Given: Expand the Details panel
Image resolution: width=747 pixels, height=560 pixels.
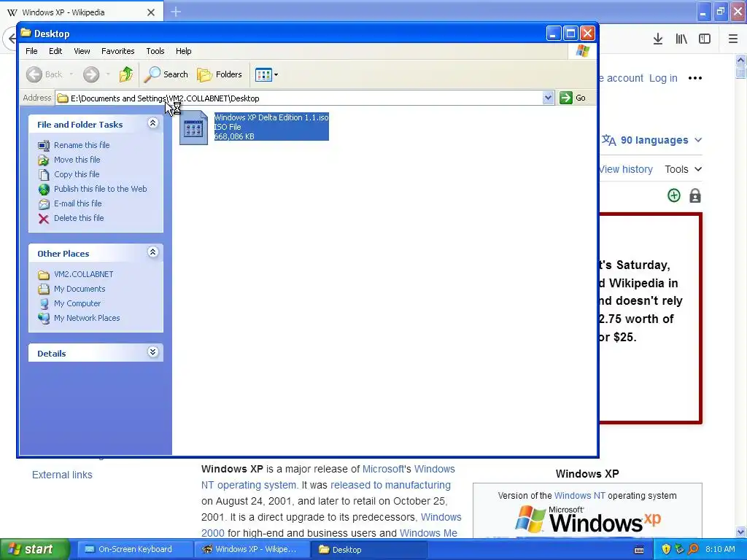Looking at the screenshot, I should pyautogui.click(x=152, y=352).
